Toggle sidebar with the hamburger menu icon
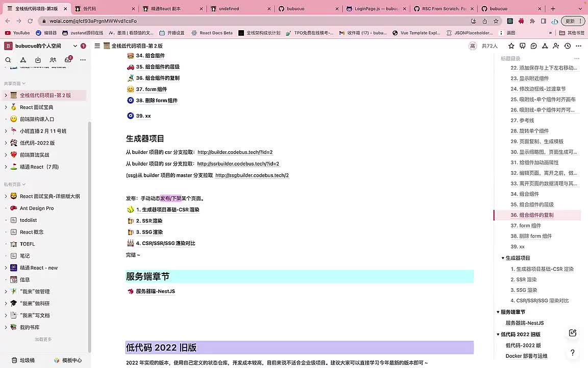 pos(97,46)
